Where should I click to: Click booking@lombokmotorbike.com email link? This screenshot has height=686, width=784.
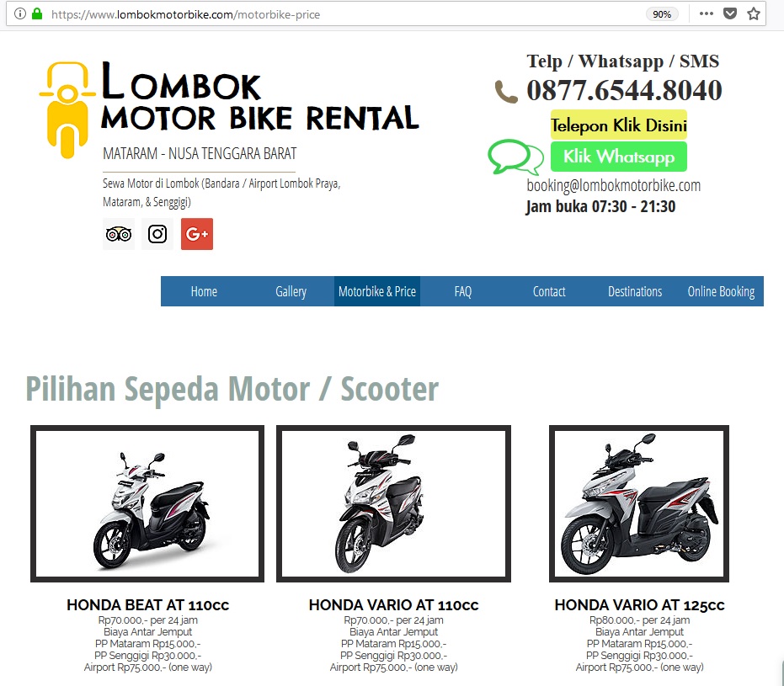(x=614, y=185)
